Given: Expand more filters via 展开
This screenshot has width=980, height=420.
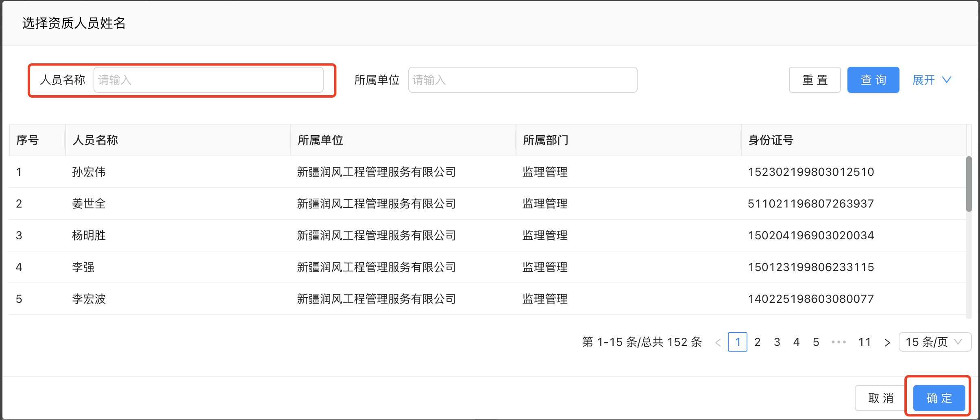Looking at the screenshot, I should pyautogui.click(x=932, y=80).
